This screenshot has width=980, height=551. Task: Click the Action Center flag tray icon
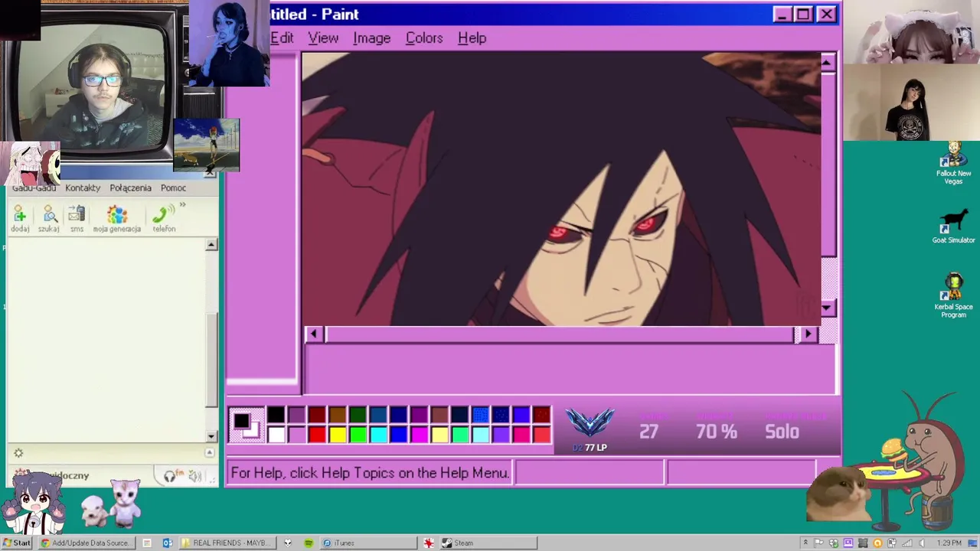[818, 543]
